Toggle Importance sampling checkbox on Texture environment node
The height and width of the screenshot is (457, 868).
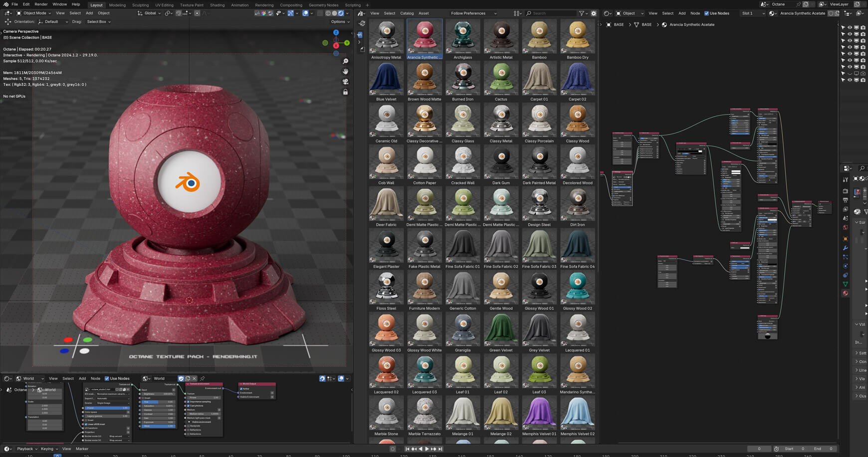coord(188,402)
